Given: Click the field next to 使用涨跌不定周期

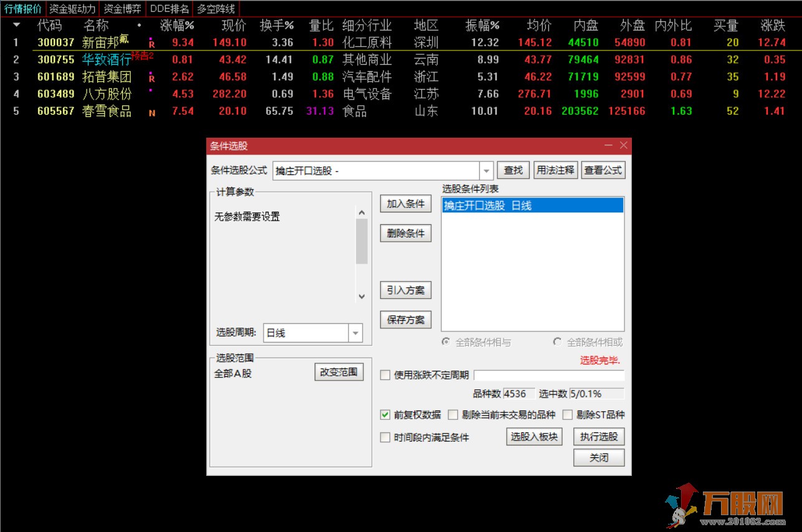Looking at the screenshot, I should pos(549,375).
